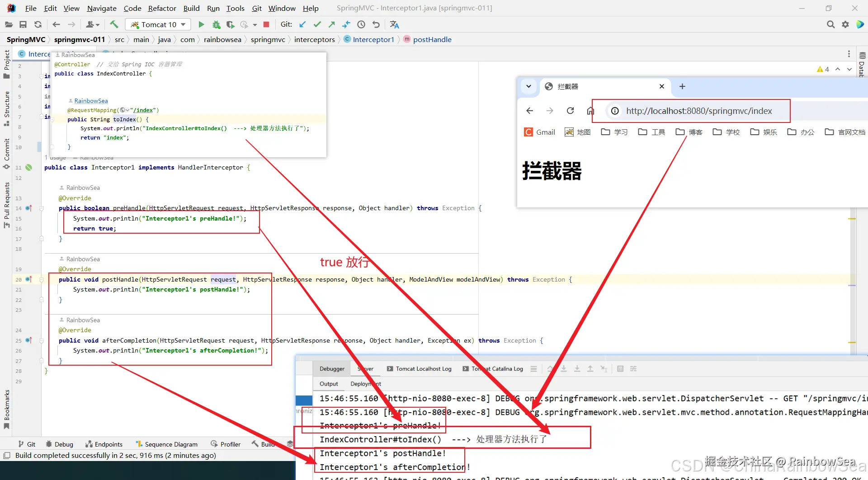Collapse the afterCompletion method fold marker
Viewport: 868px width, 480px height.
(41, 341)
